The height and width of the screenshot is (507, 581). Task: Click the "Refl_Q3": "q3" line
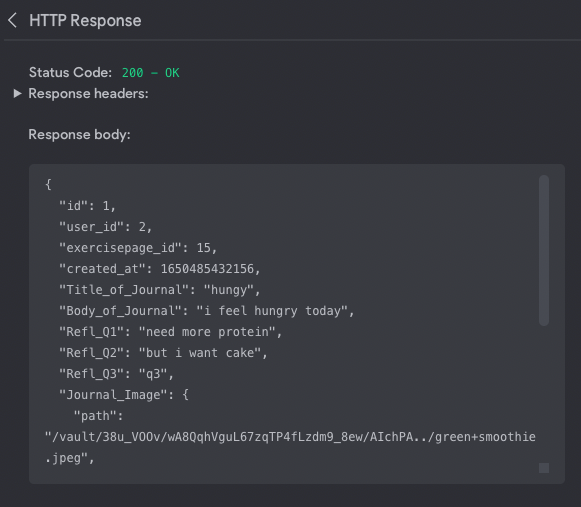(116, 374)
